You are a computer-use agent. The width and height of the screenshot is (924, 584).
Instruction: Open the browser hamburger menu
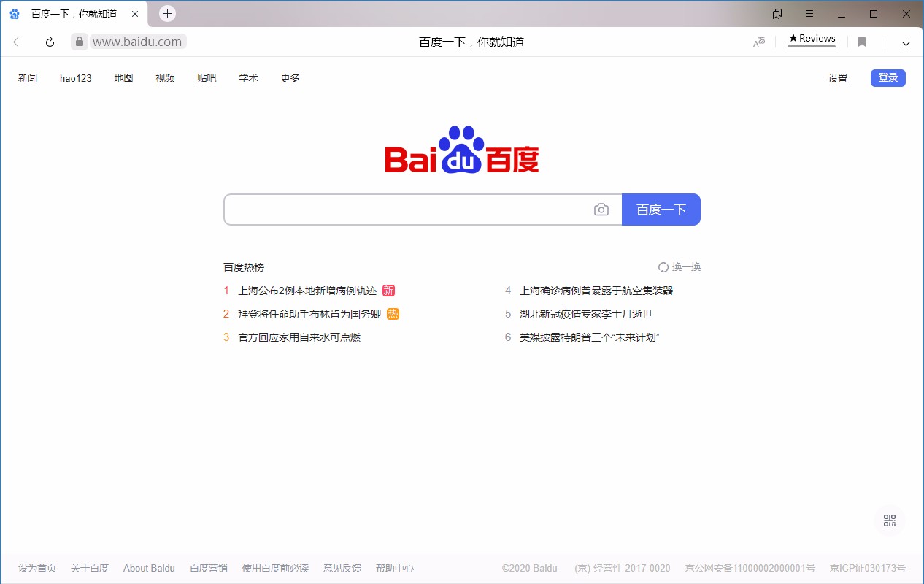(809, 13)
